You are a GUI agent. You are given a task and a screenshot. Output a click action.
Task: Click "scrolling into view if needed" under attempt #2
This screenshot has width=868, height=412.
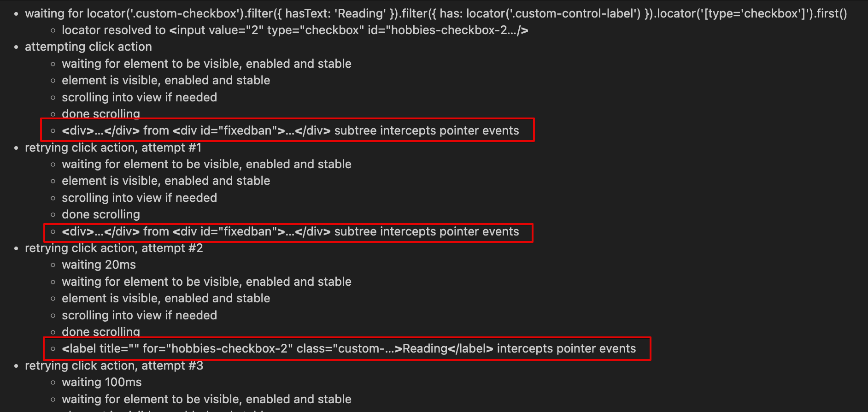[139, 315]
